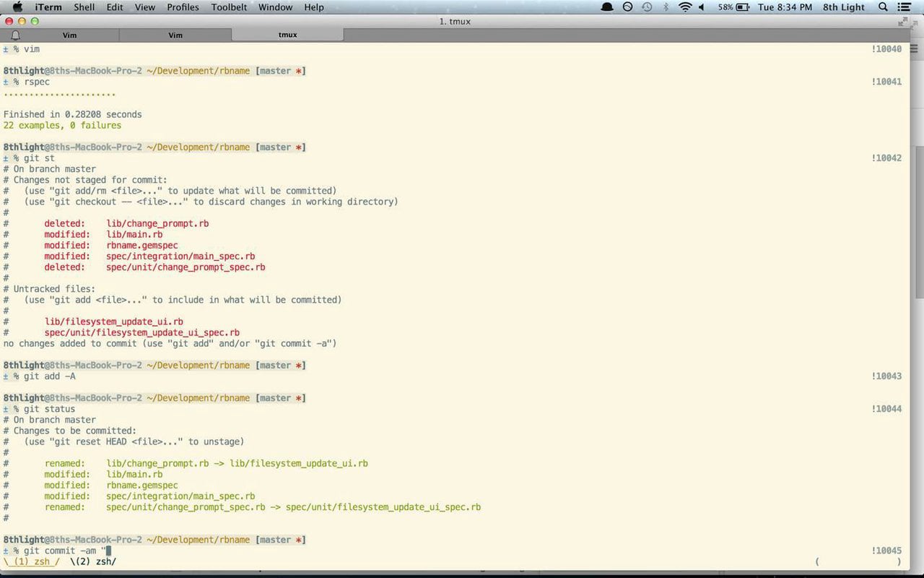Open the Wi-Fi status menu
Screen dimensions: 924x578
(x=684, y=7)
